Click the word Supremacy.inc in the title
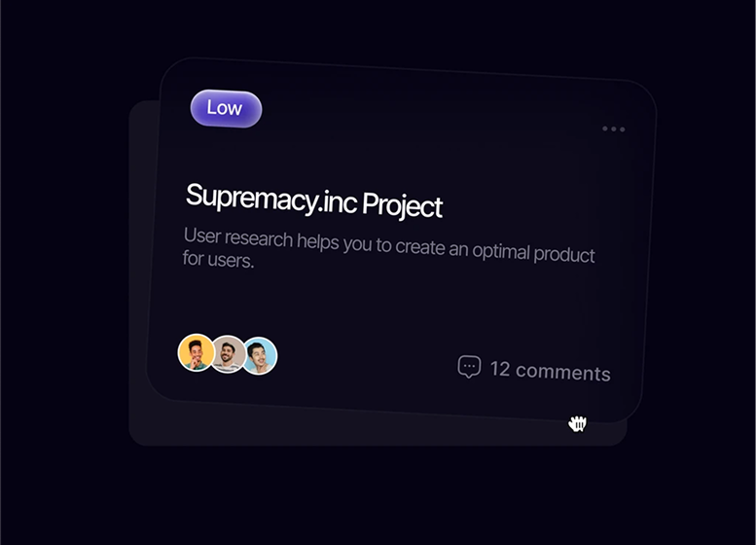 (270, 198)
